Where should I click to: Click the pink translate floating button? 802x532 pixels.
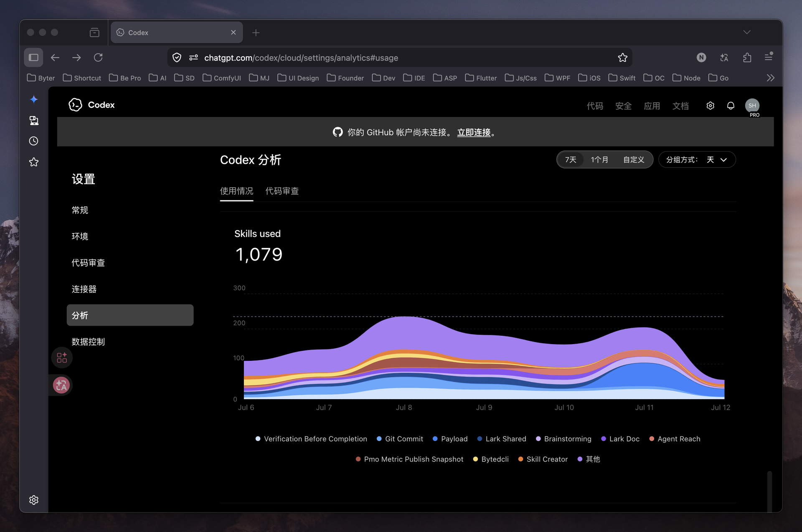click(x=61, y=385)
